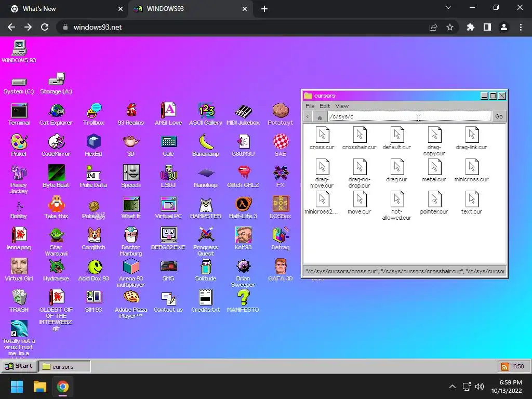Open Windows Start menu on host taskbar

coord(17,387)
